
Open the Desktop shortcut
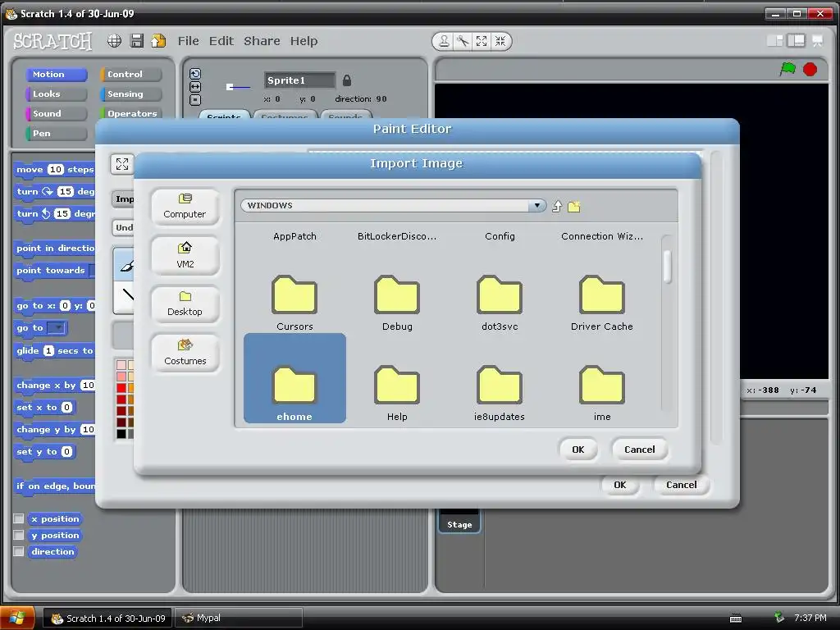[185, 304]
